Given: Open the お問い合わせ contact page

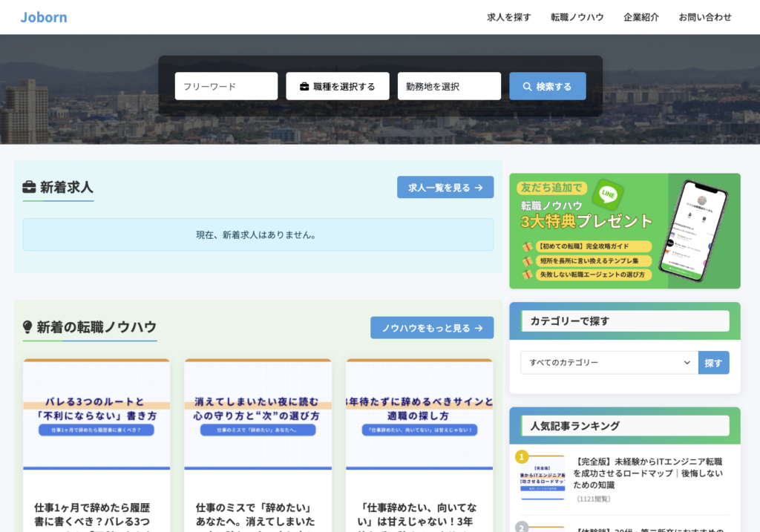Looking at the screenshot, I should (705, 17).
